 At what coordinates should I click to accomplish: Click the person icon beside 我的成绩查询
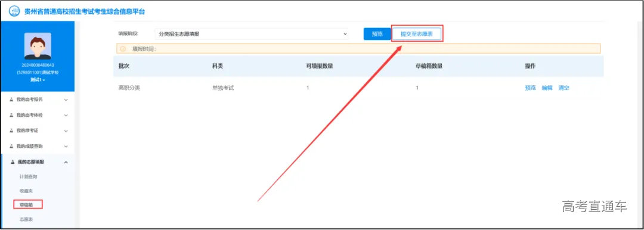coord(11,146)
